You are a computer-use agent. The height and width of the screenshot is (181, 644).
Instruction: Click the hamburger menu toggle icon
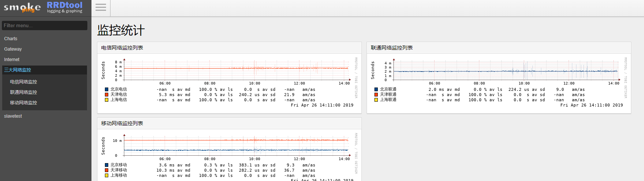click(101, 7)
